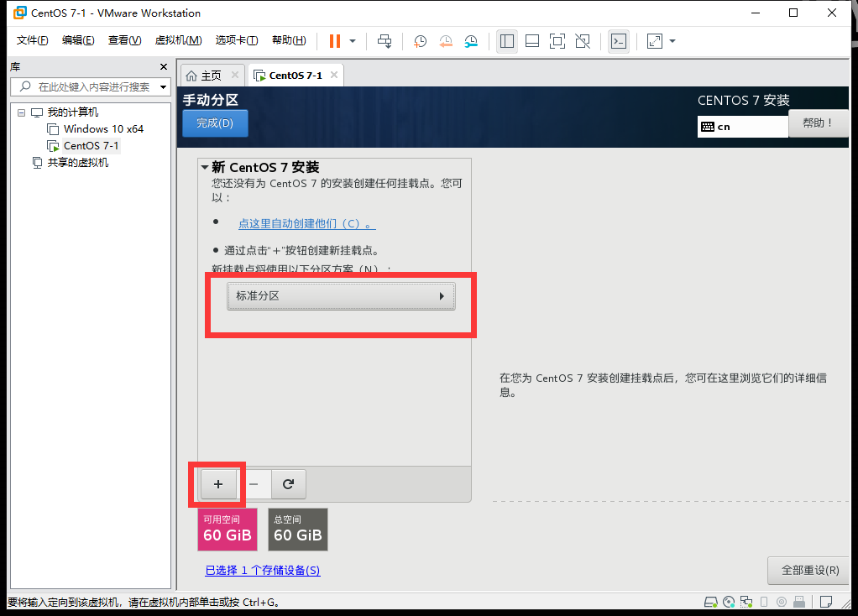
Task: Click the printer status bar icon
Action: pyautogui.click(x=799, y=603)
